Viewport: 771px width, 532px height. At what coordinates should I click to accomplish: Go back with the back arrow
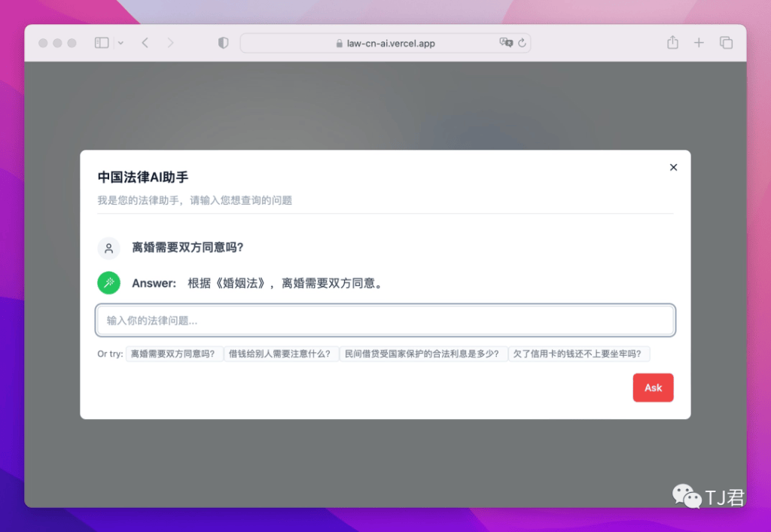point(145,44)
